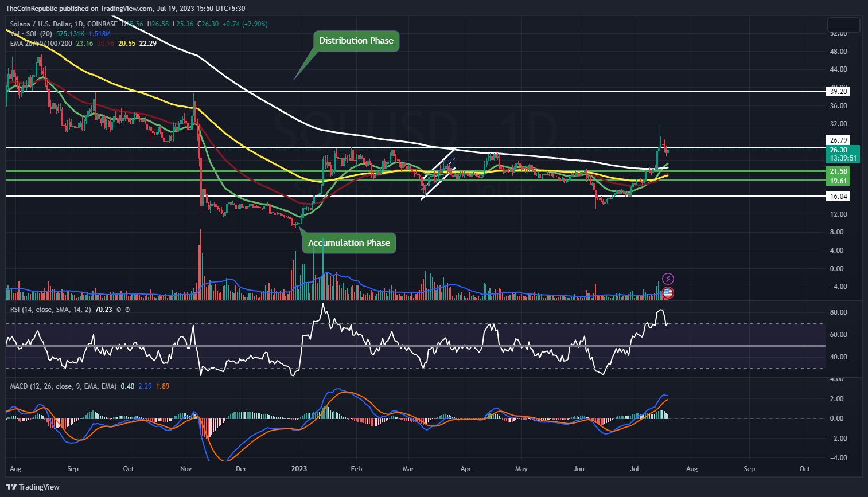This screenshot has width=868, height=497.
Task: Click the Dec label on the time axis
Action: [x=242, y=469]
